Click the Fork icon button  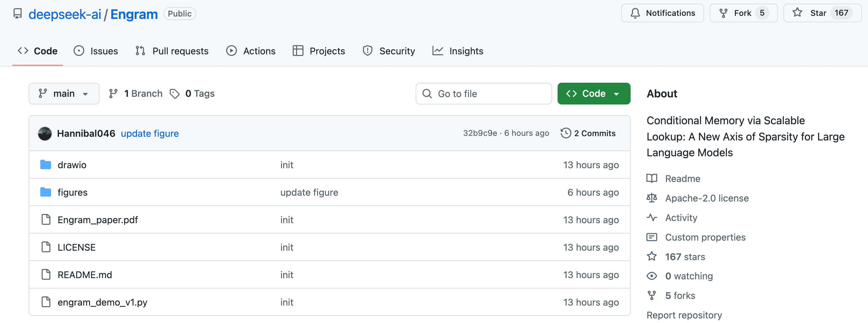coord(723,13)
